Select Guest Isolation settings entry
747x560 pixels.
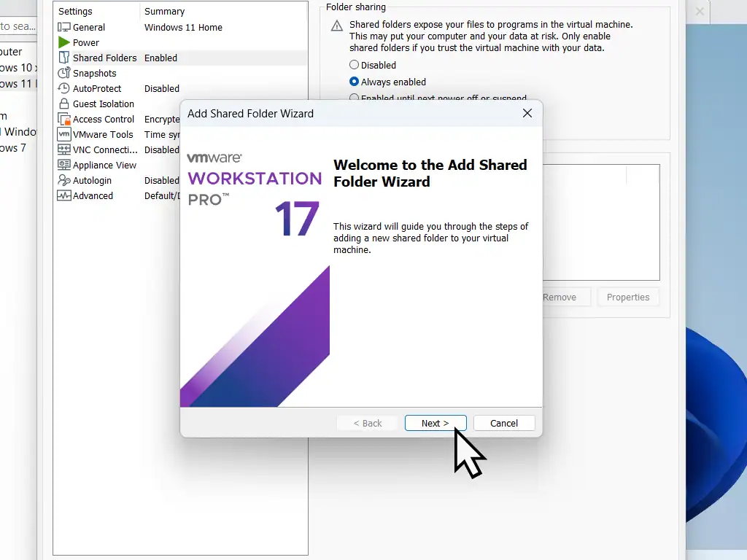click(x=117, y=104)
